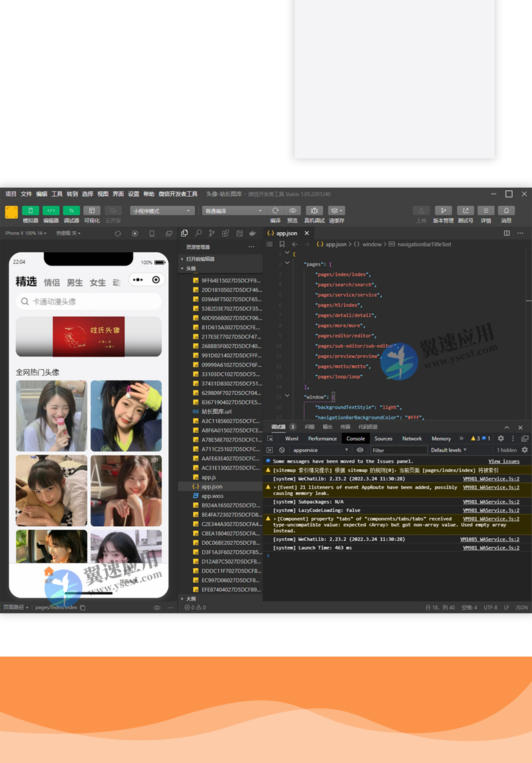Toggle the 模拟器 simulator panel button
Image resolution: width=532 pixels, height=763 pixels.
pyautogui.click(x=30, y=211)
